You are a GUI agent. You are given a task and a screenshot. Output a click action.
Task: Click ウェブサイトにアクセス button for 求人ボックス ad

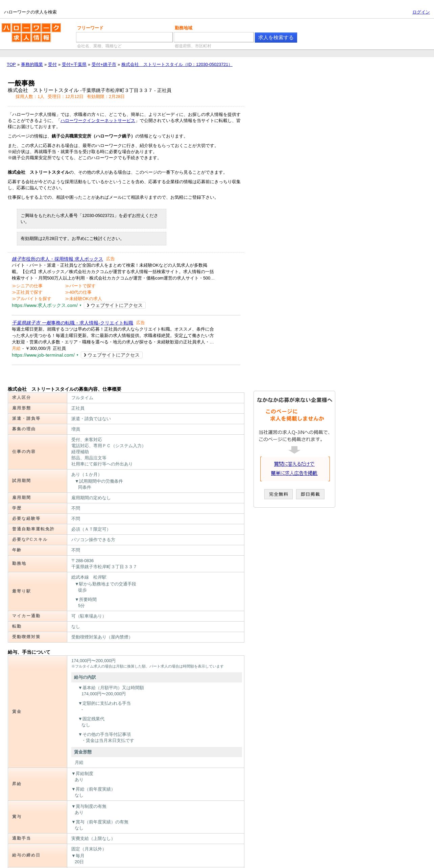click(x=115, y=305)
